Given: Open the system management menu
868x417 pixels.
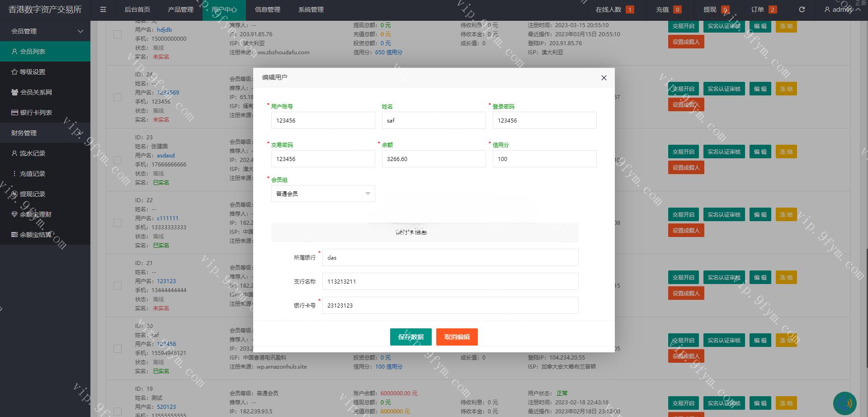Looking at the screenshot, I should 311,9.
